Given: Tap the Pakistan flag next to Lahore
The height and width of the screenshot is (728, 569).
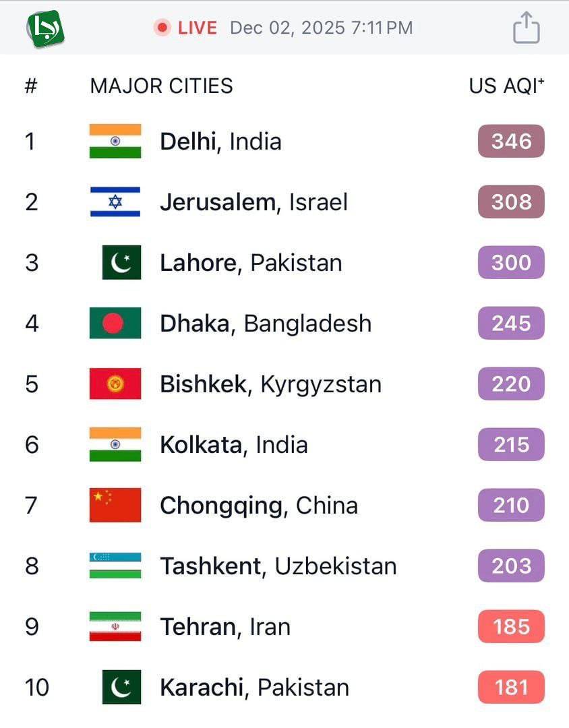Looking at the screenshot, I should (x=121, y=262).
